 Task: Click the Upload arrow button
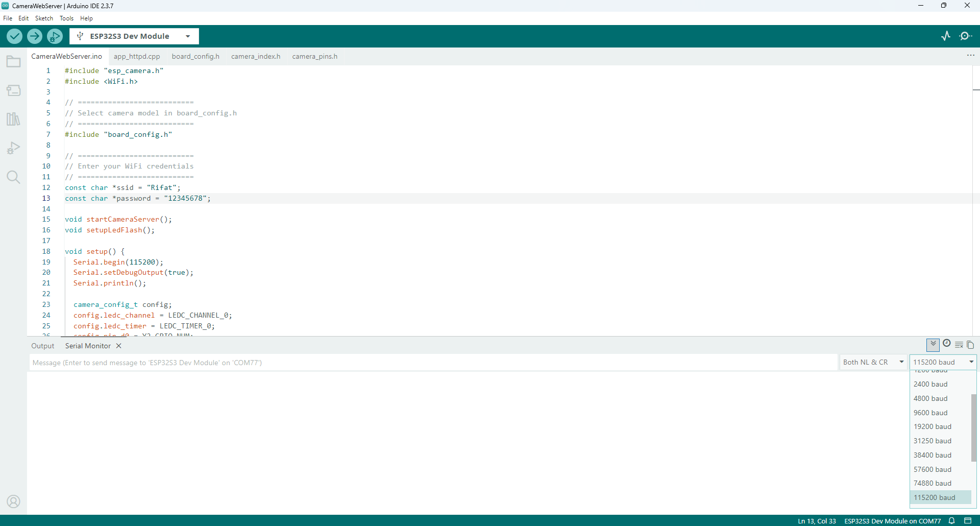point(35,36)
